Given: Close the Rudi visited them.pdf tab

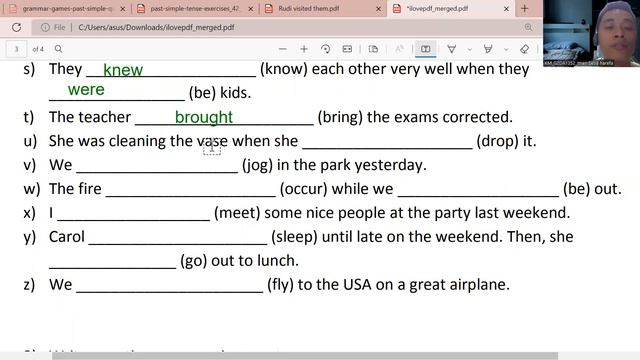Looking at the screenshot, I should point(378,9).
